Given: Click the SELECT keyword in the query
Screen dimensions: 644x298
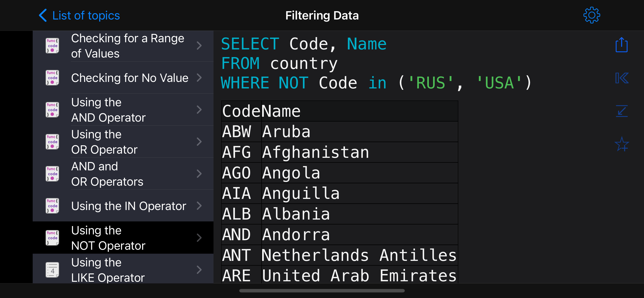Looking at the screenshot, I should click(250, 44).
